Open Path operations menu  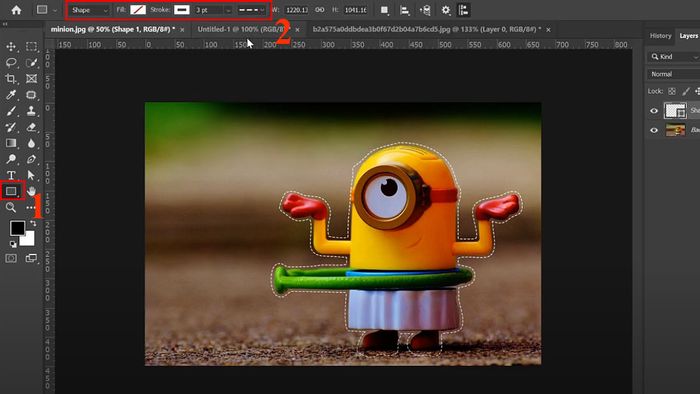tap(384, 10)
